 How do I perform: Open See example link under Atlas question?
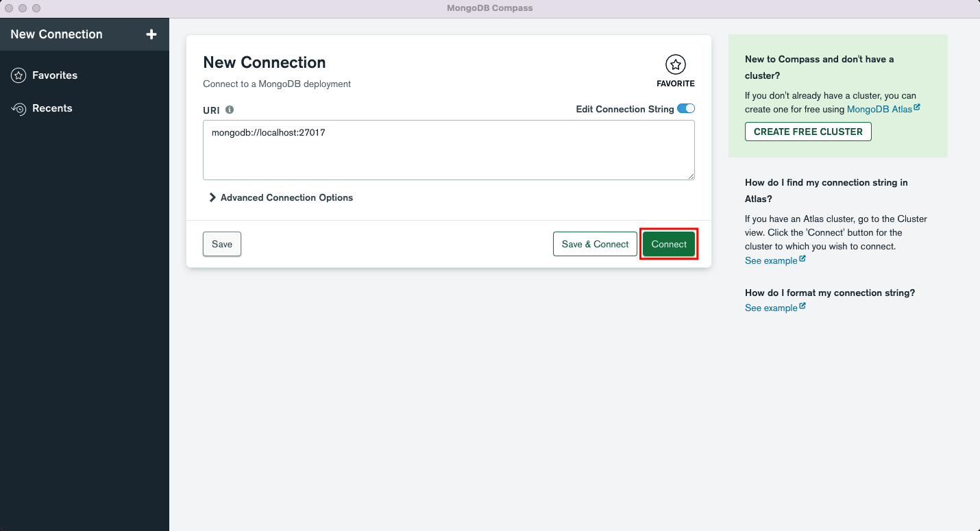(x=775, y=260)
